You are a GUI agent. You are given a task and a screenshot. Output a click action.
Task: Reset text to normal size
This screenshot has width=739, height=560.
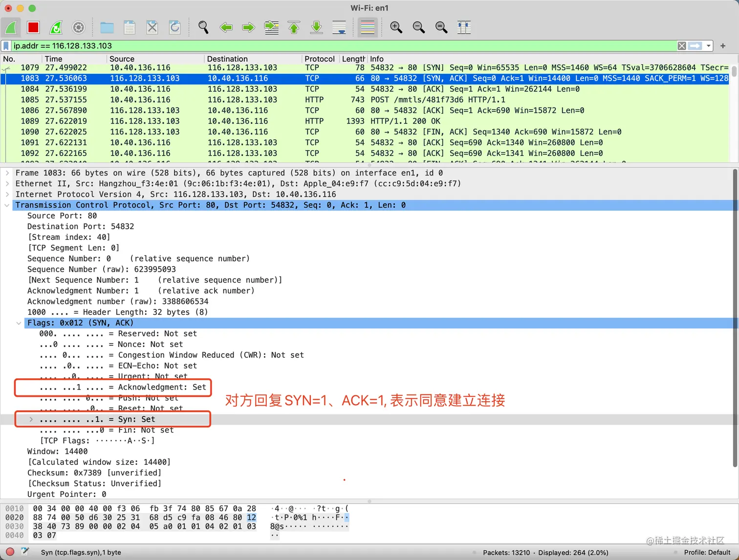pyautogui.click(x=441, y=27)
